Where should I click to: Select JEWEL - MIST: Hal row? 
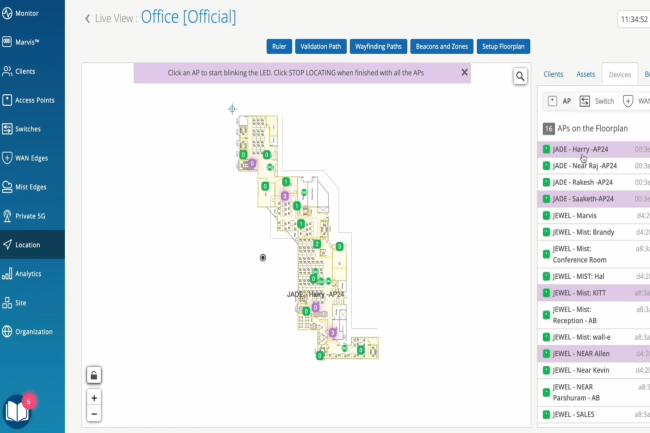(x=594, y=276)
